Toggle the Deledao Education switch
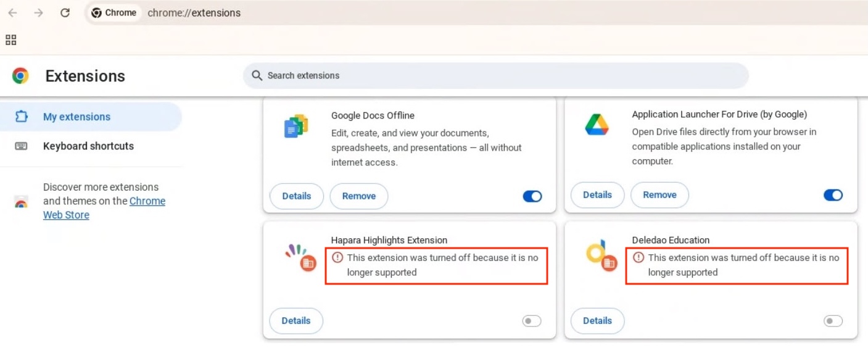Viewport: 868px width, 353px height. click(833, 321)
